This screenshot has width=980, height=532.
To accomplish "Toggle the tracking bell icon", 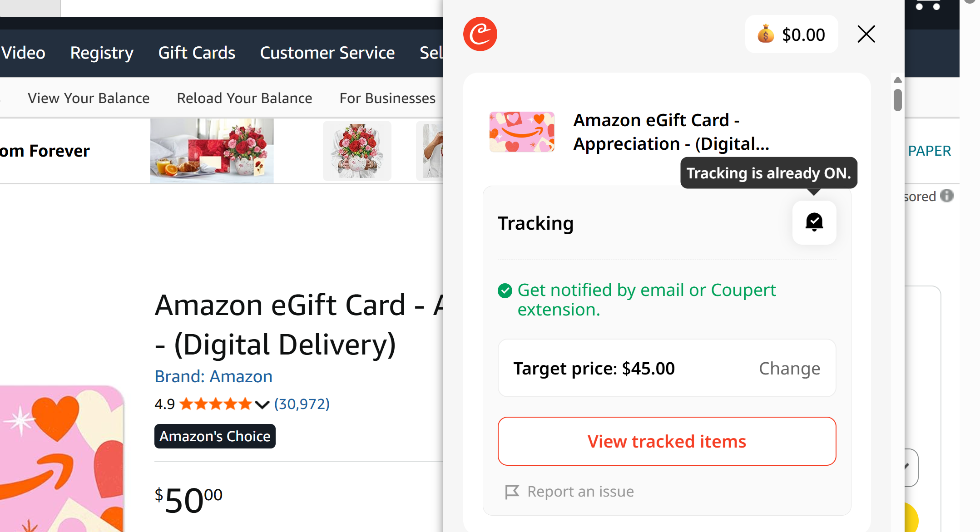I will click(814, 222).
